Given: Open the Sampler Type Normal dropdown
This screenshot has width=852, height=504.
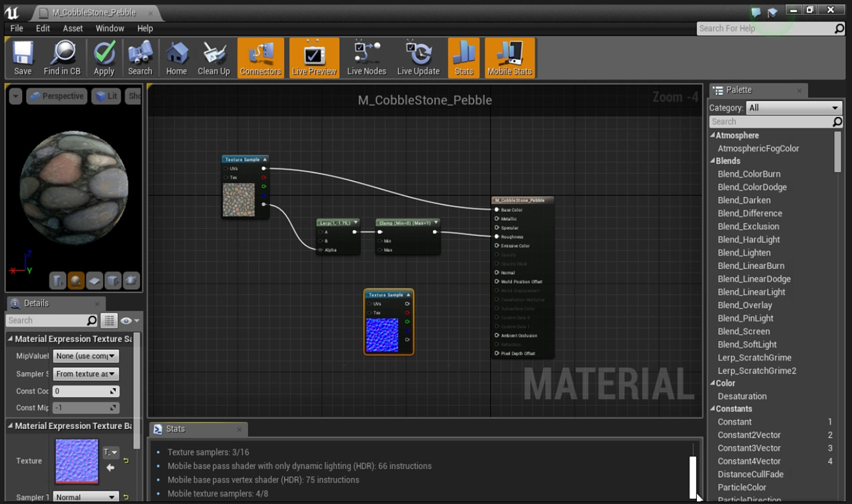Looking at the screenshot, I should coord(86,497).
